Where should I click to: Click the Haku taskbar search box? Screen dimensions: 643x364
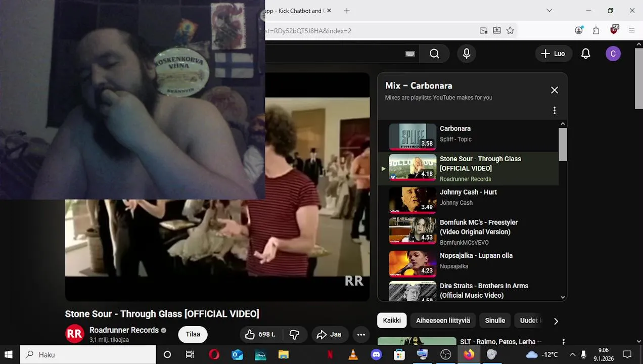(88, 354)
